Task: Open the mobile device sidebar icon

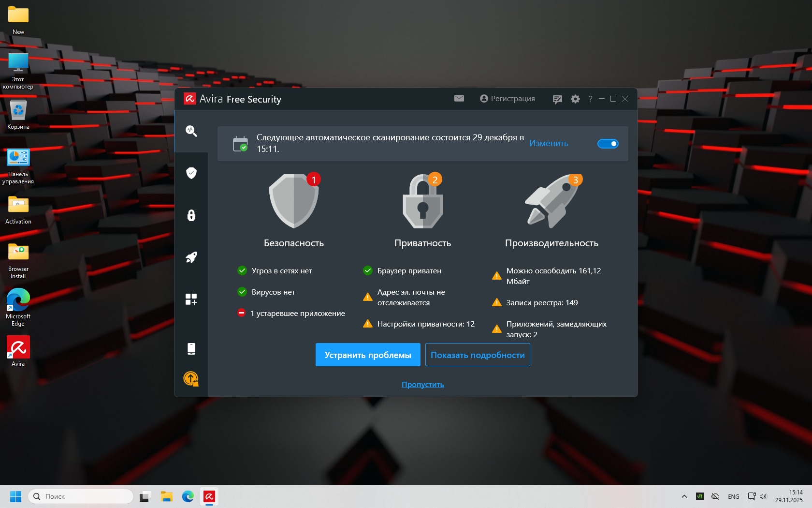Action: tap(191, 348)
